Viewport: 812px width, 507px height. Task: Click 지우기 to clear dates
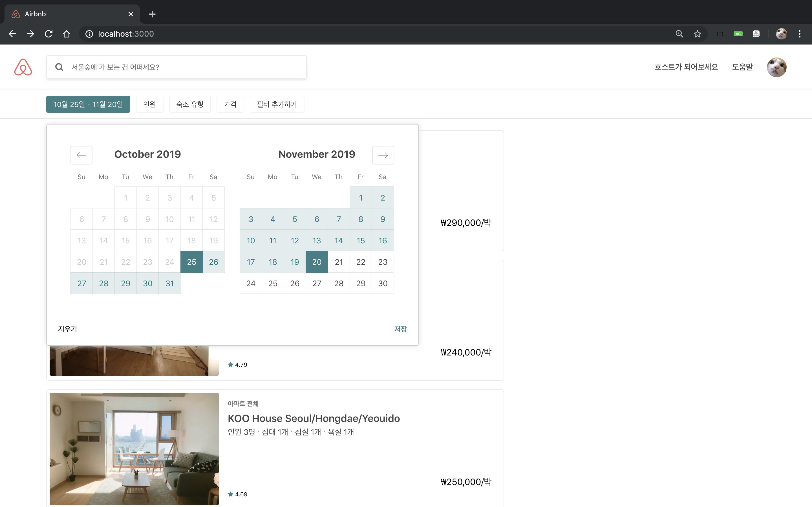point(67,329)
